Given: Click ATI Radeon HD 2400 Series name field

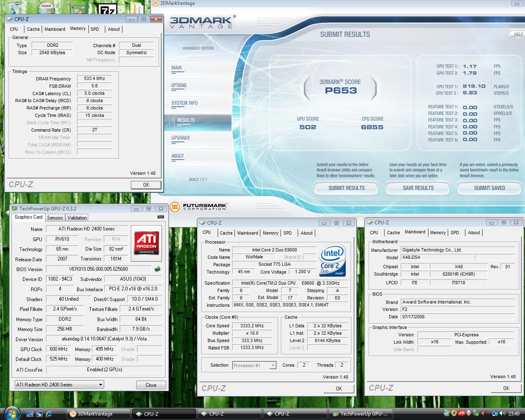Looking at the screenshot, I should [x=87, y=229].
